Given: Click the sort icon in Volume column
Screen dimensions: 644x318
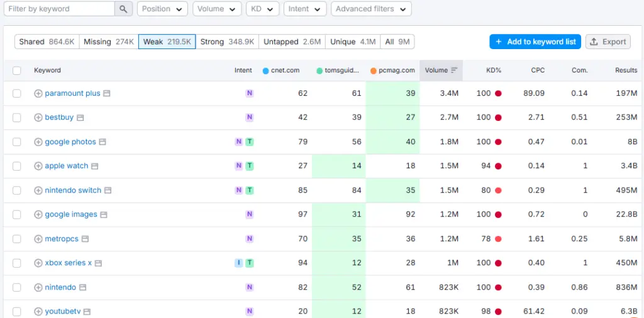Looking at the screenshot, I should coord(454,71).
